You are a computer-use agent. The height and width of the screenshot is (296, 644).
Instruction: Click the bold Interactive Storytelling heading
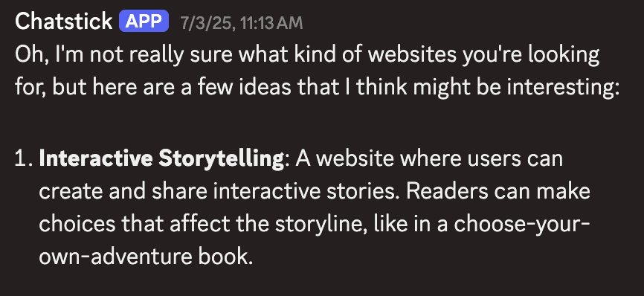point(161,159)
